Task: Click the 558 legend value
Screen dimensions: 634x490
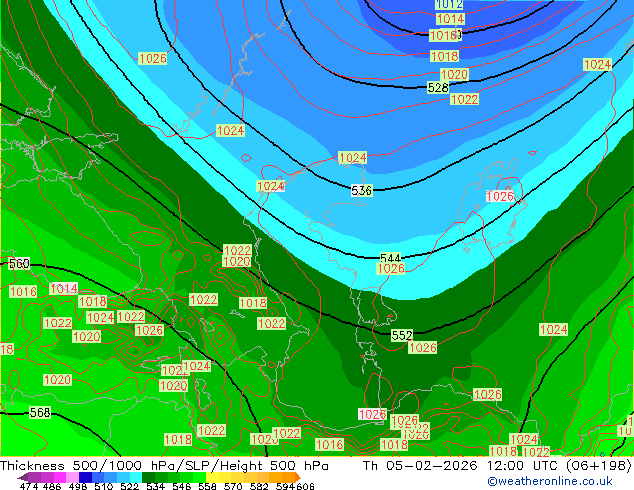Action: [207, 486]
